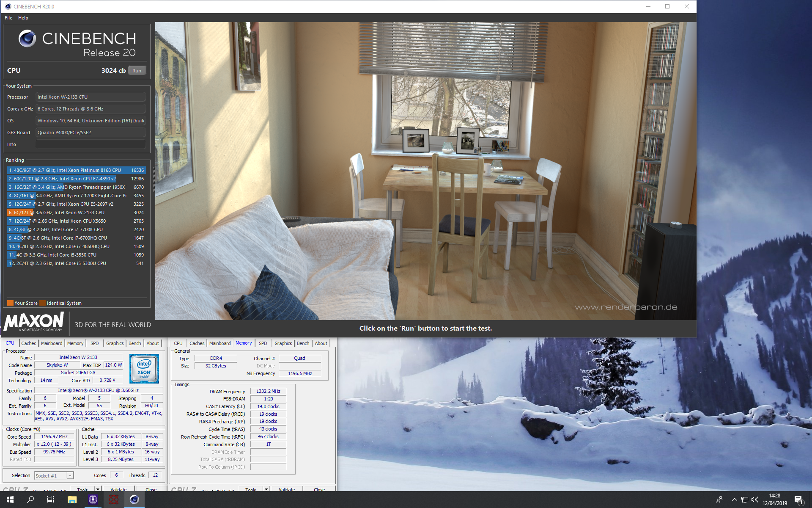Open the network icon in system tray
This screenshot has height=508, width=812.
pos(744,500)
